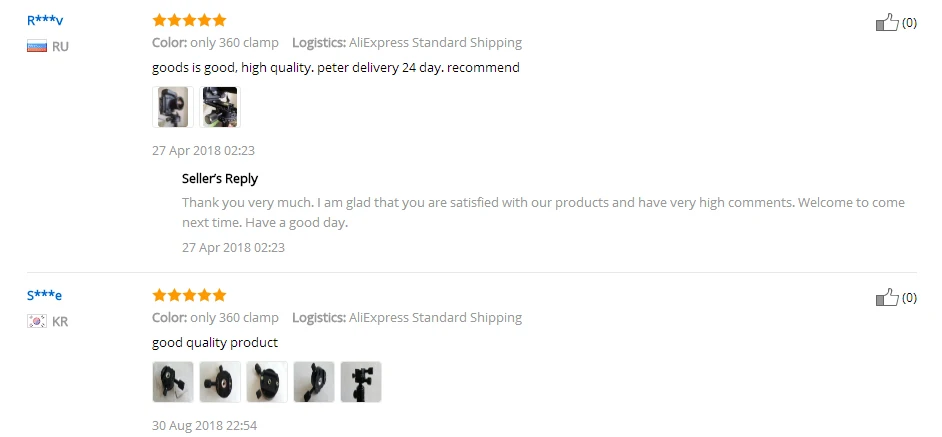Click the Russian flag icon
The image size is (942, 437).
37,46
